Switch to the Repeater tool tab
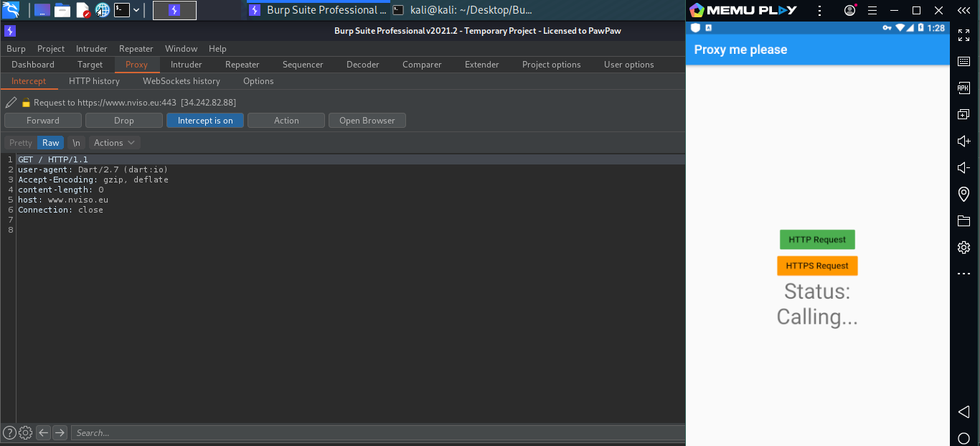 click(x=242, y=65)
